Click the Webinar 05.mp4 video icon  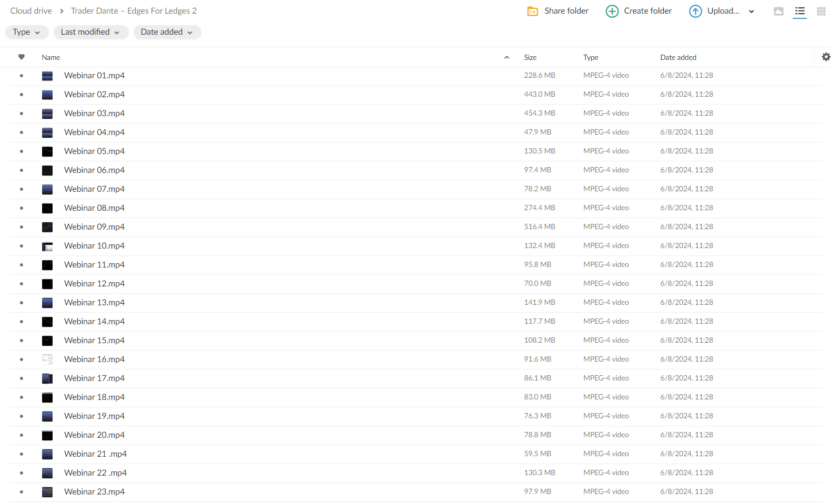tap(47, 151)
